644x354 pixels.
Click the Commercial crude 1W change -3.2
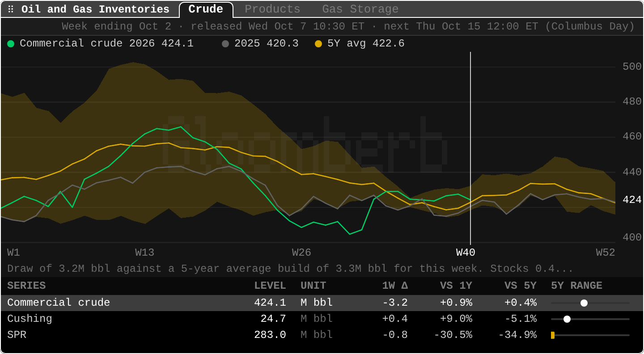coord(395,303)
